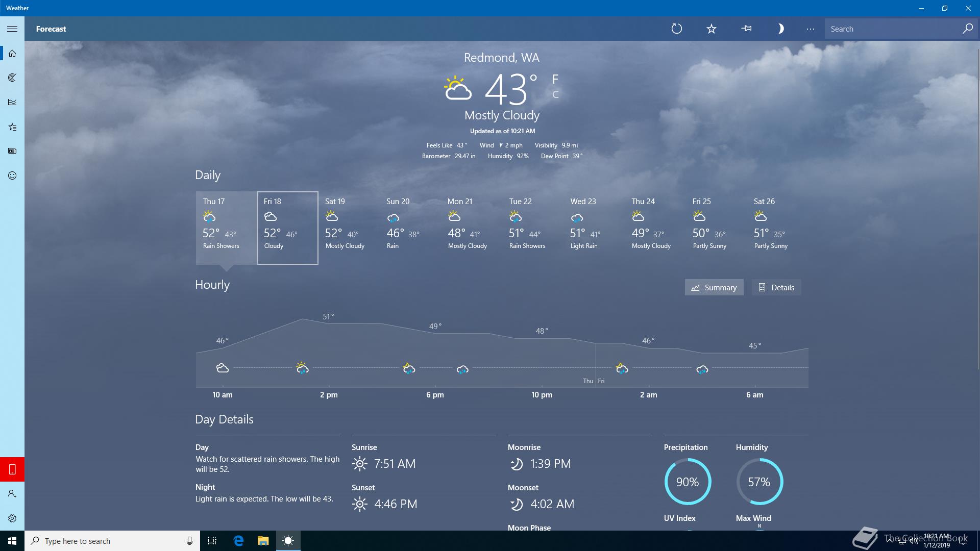980x551 pixels.
Task: Click the 90% precipitation gauge
Action: [x=688, y=482]
